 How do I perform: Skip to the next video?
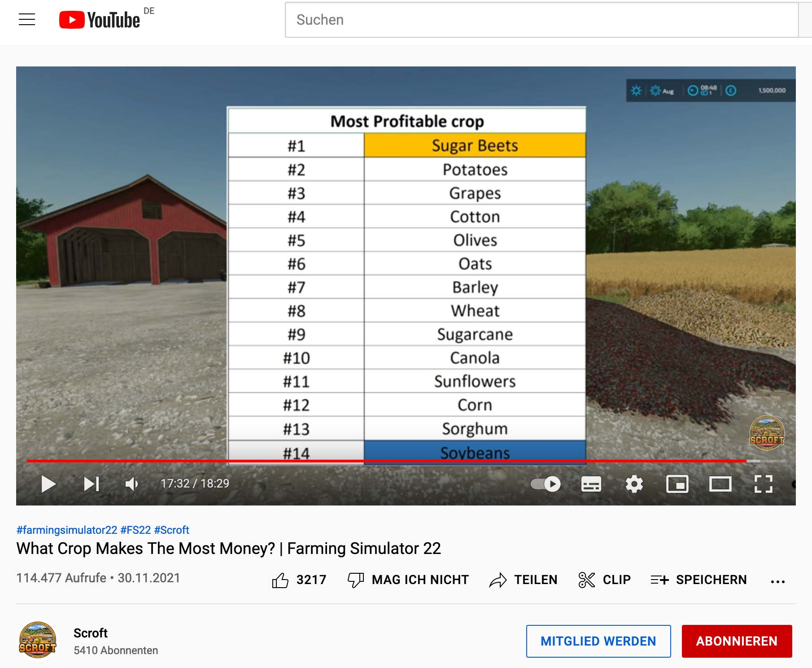pos(92,484)
